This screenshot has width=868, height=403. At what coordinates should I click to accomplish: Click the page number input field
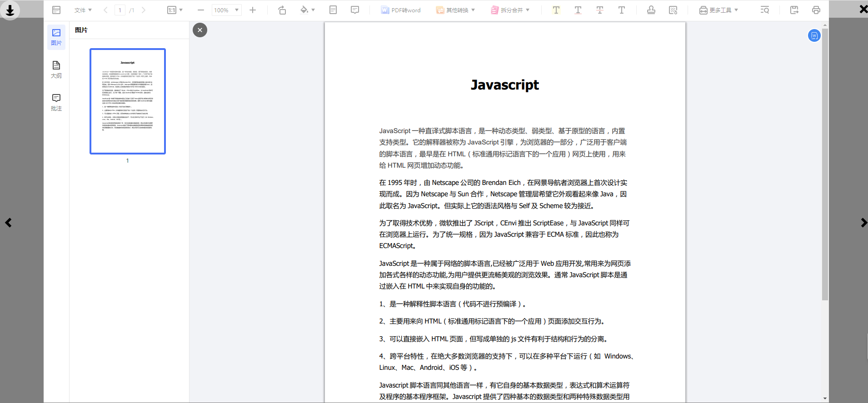pos(120,10)
